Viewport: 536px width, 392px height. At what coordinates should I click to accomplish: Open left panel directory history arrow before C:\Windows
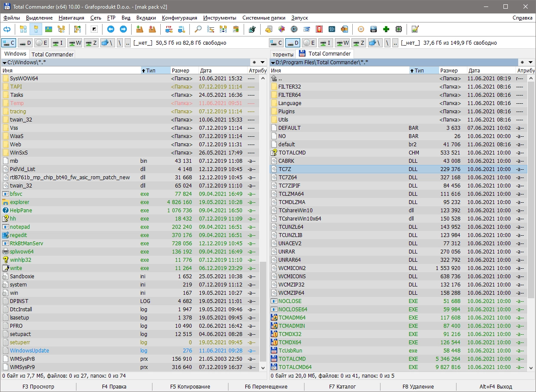pyautogui.click(x=4, y=63)
